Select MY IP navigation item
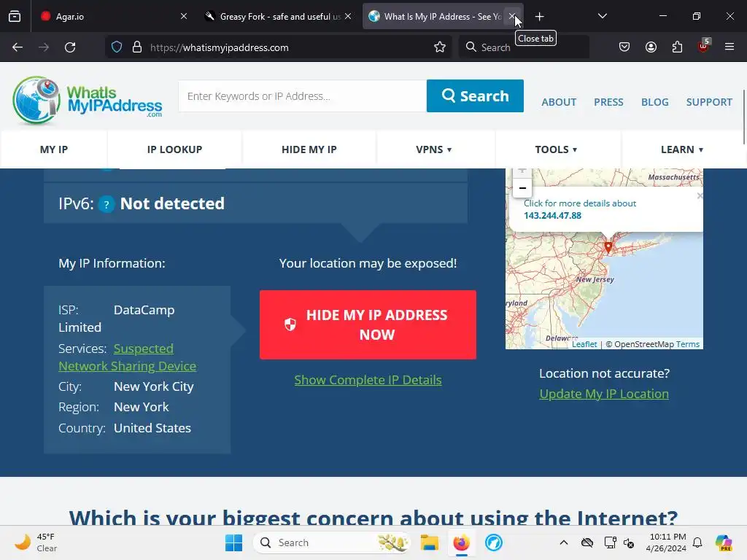The image size is (747, 560). (x=54, y=149)
